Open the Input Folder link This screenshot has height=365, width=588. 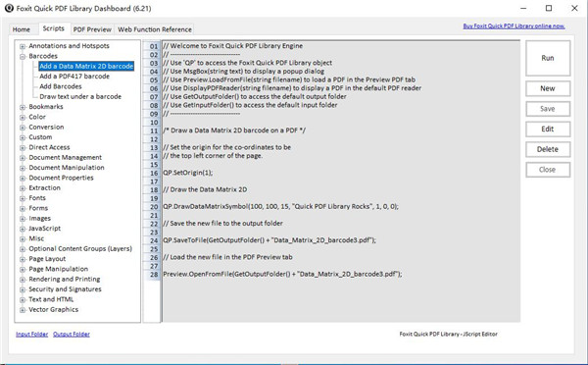point(32,335)
